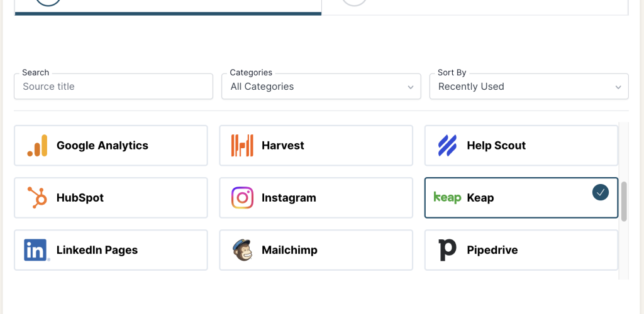Image resolution: width=644 pixels, height=314 pixels.
Task: Select the second step tab at top
Action: pyautogui.click(x=475, y=5)
